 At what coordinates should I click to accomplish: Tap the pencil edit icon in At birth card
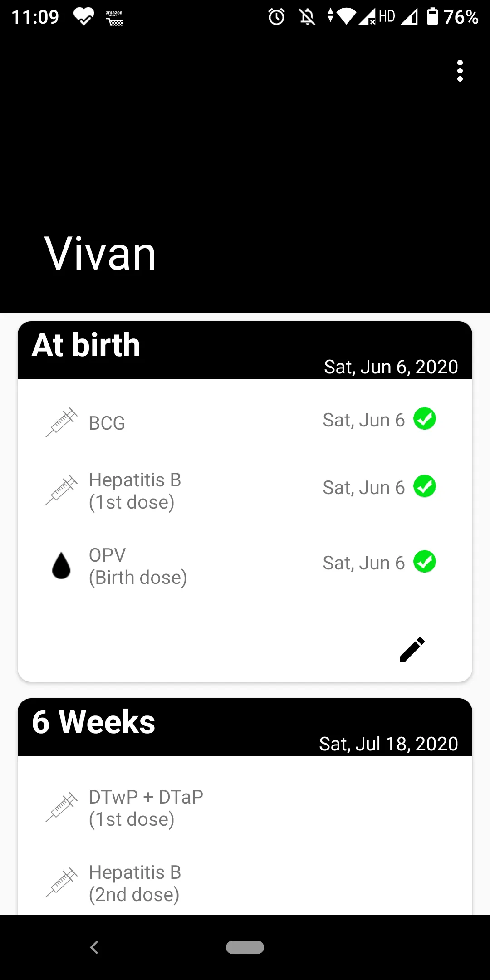(x=412, y=649)
